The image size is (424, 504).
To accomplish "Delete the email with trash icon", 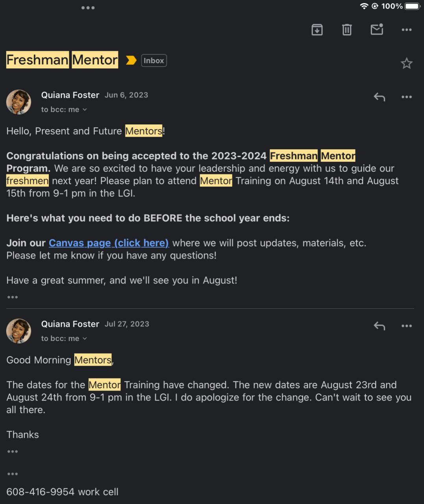I will 347,30.
